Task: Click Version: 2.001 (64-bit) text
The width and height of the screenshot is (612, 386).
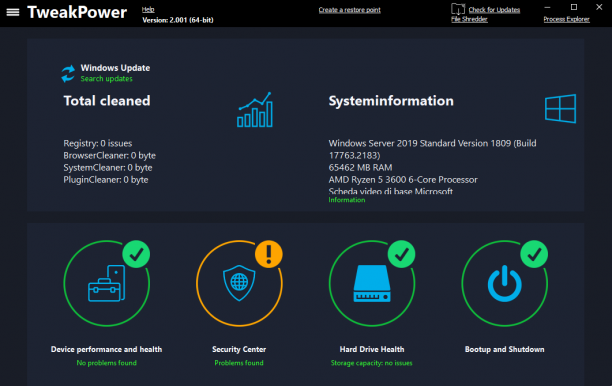Action: 178,20
